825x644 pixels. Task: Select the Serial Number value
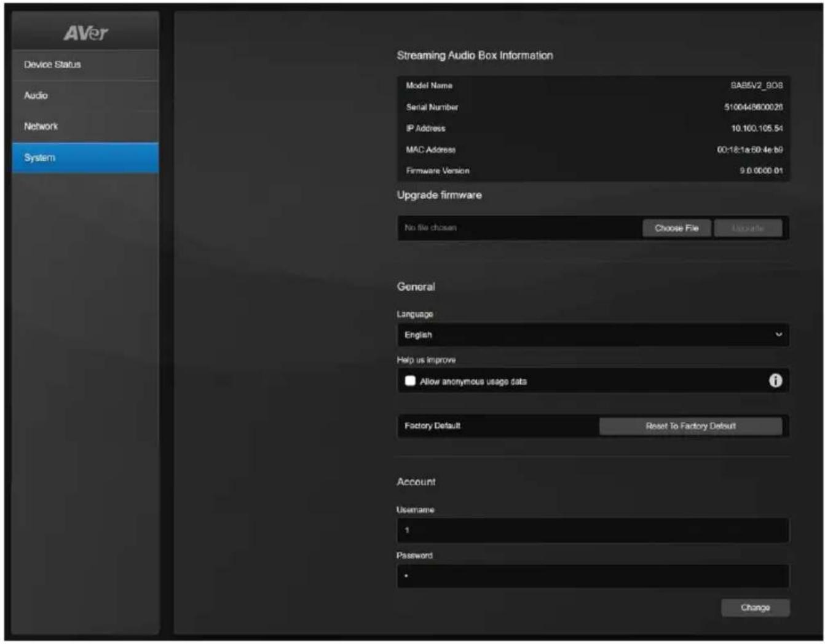(753, 107)
